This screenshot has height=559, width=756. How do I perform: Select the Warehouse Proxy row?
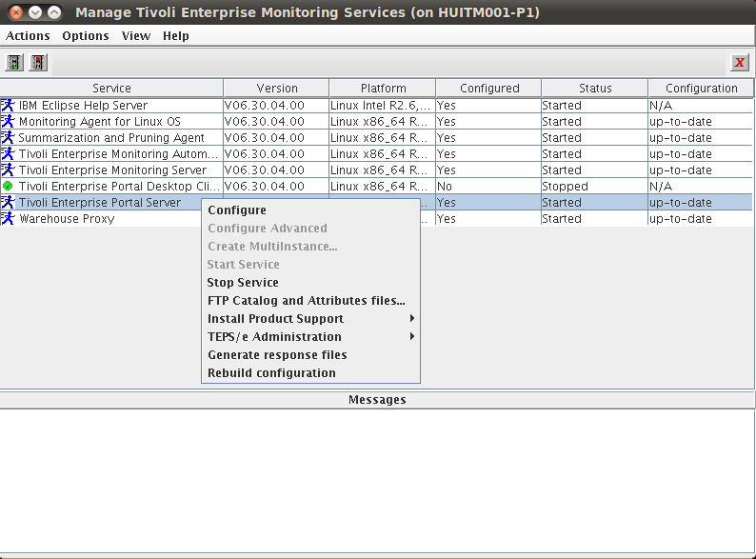click(376, 218)
